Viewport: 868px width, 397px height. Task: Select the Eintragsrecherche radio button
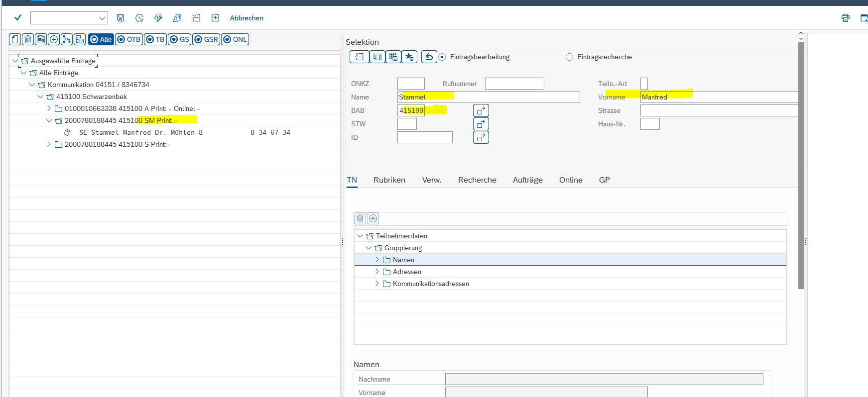pyautogui.click(x=569, y=57)
